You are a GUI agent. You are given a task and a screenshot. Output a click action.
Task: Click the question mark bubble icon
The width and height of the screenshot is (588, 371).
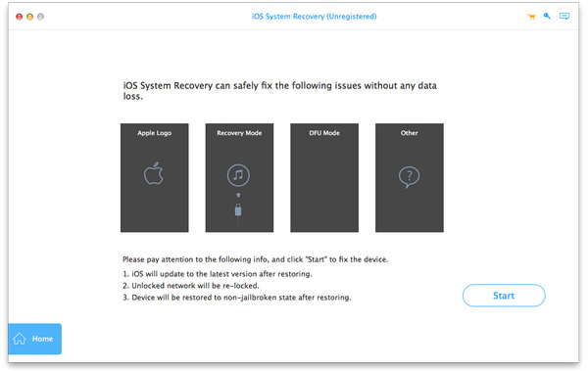click(409, 177)
